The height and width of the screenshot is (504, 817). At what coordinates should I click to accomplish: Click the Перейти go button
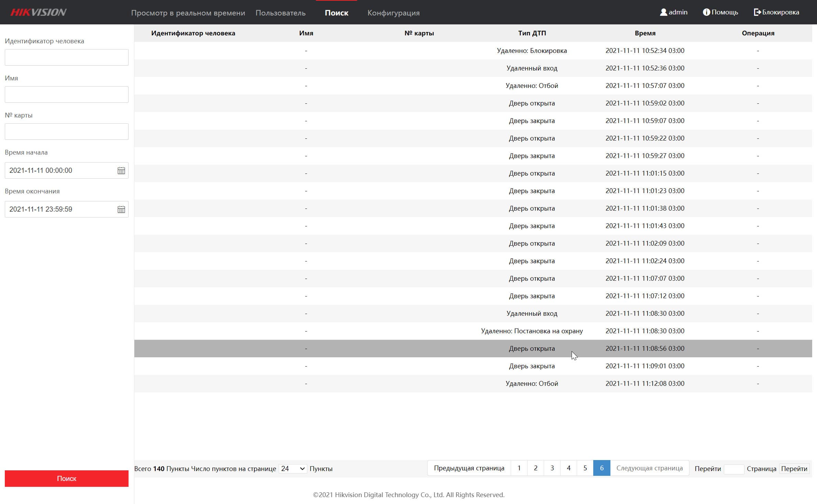tap(794, 469)
